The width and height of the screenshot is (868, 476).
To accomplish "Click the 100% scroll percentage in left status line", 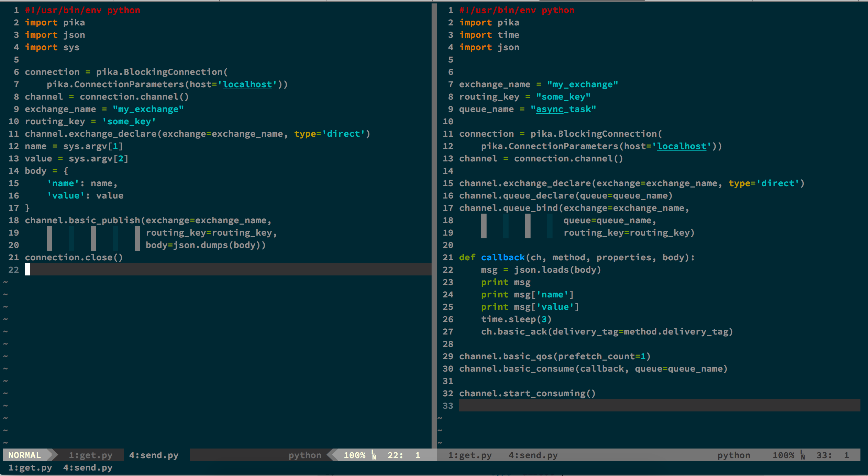I will point(355,455).
